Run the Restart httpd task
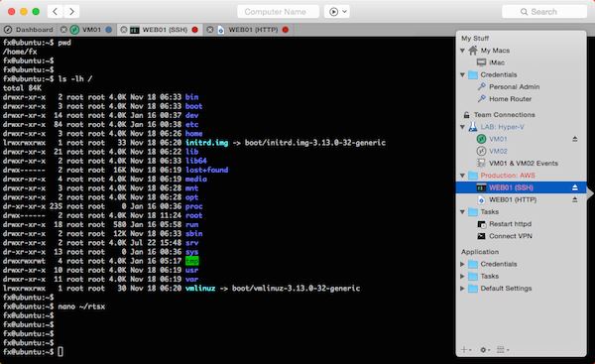This screenshot has height=364, width=595. pyautogui.click(x=510, y=224)
